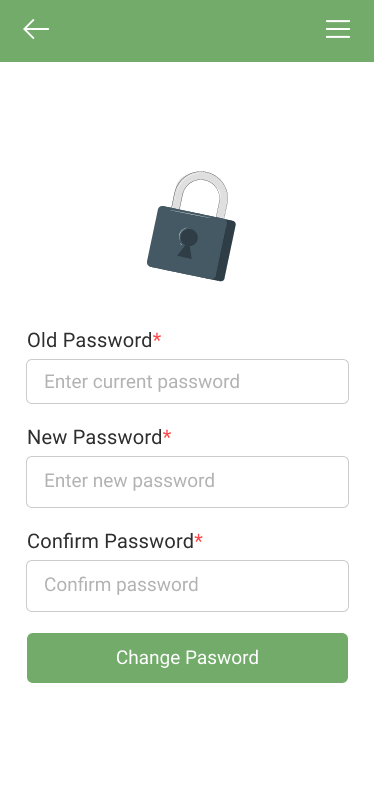Click the red asterisk beside Confirm Password
The width and height of the screenshot is (374, 812).
[198, 541]
